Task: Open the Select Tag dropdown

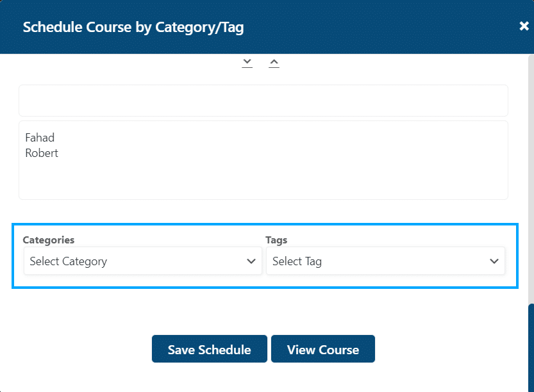Action: 385,261
